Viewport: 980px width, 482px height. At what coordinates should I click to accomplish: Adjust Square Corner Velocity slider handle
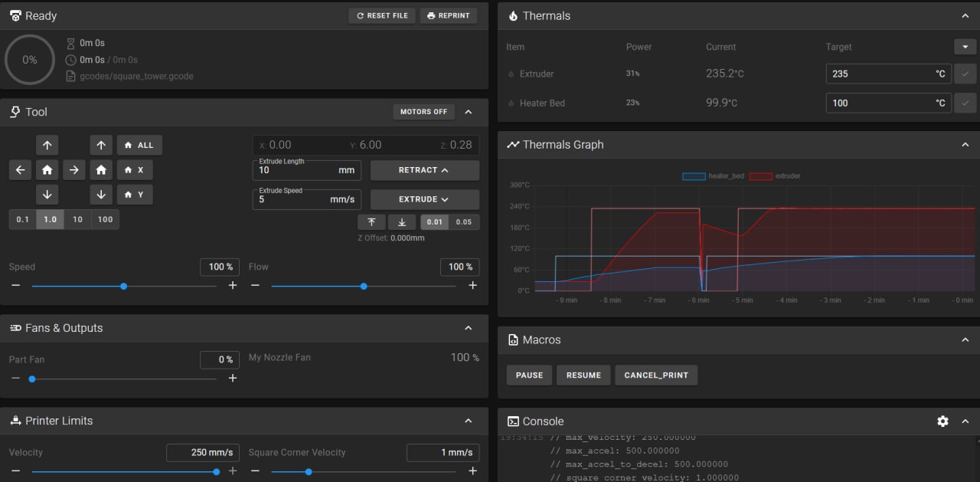(309, 471)
